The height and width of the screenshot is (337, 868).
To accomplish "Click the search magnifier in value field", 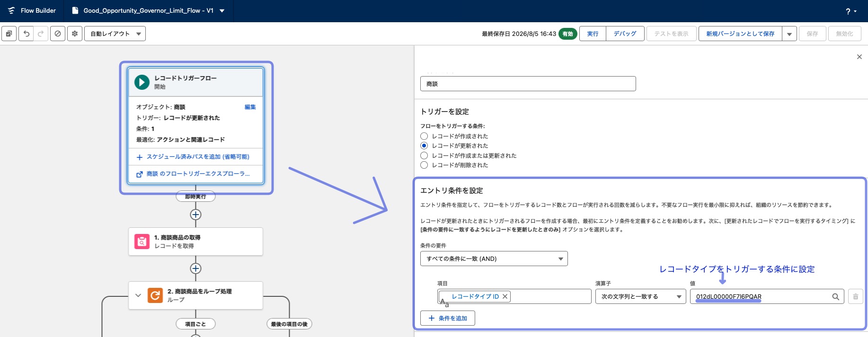I will point(836,297).
